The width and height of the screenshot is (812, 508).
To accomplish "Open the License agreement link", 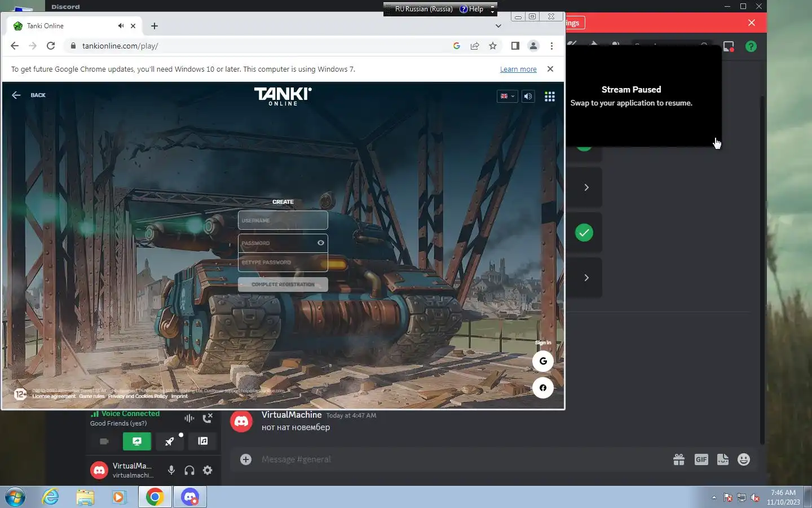I will (54, 396).
